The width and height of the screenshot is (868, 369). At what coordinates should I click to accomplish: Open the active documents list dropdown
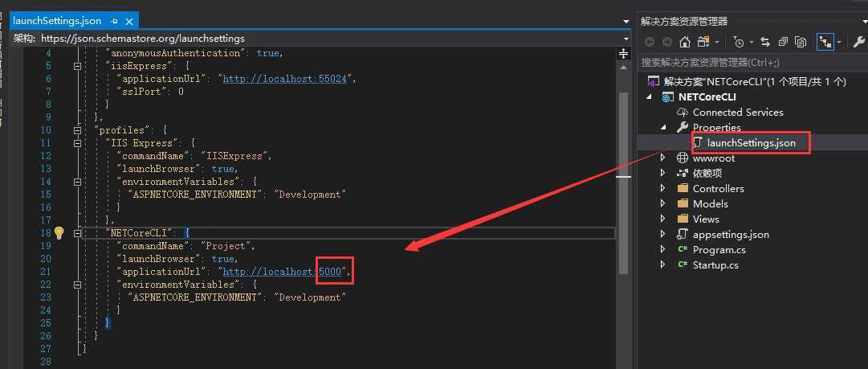(626, 22)
